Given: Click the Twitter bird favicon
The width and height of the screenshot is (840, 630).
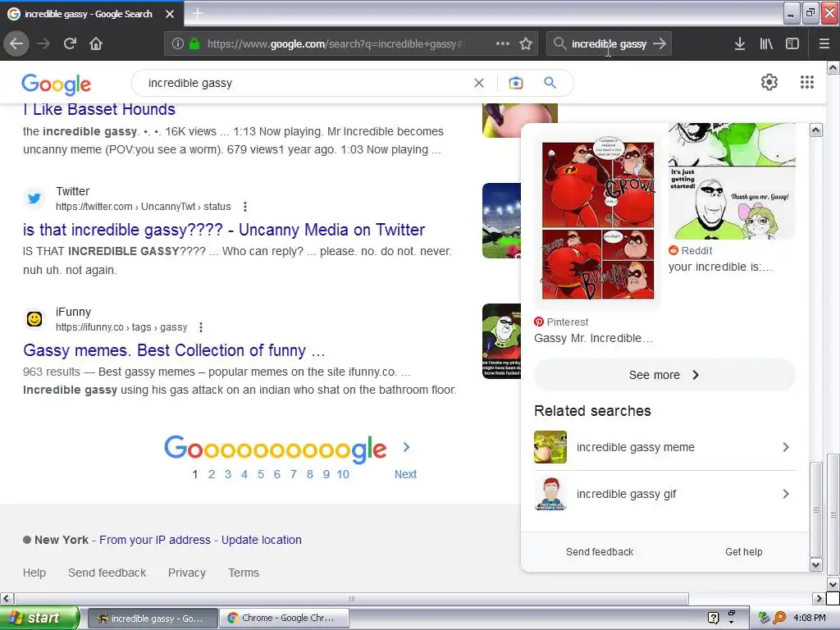Looking at the screenshot, I should point(34,199).
